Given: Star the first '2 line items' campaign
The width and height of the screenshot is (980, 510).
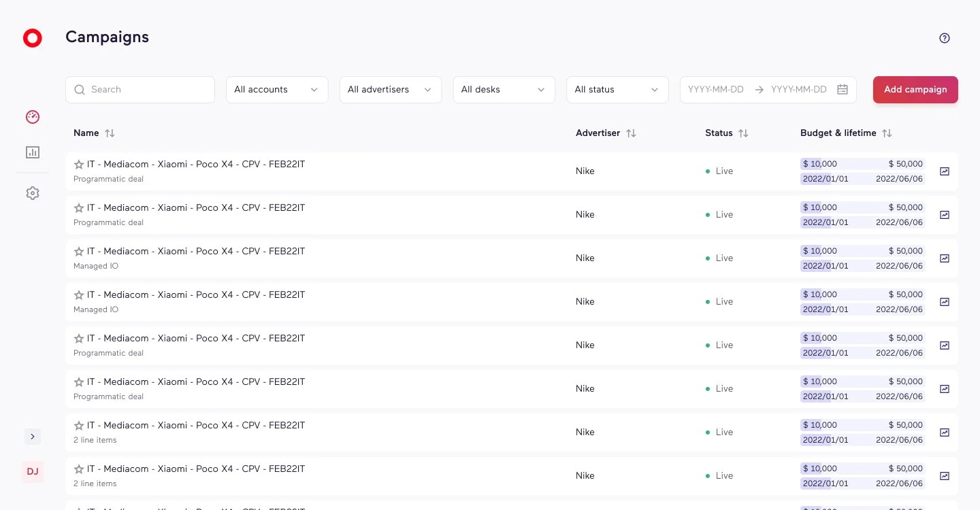Looking at the screenshot, I should (x=79, y=426).
